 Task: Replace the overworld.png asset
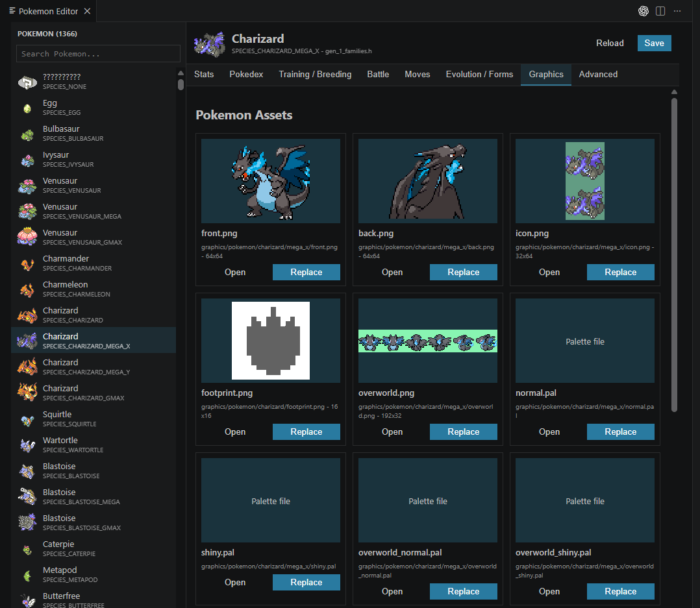[x=464, y=432]
